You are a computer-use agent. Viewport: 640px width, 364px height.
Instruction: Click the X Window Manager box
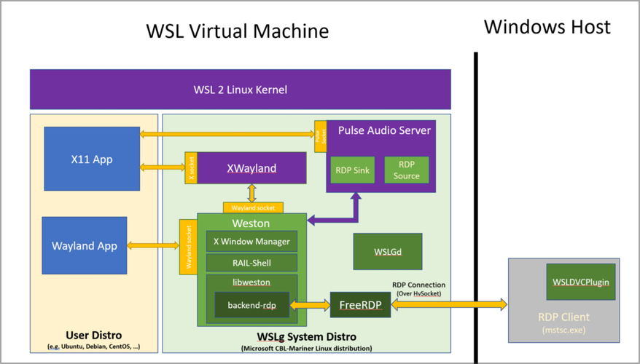point(251,241)
